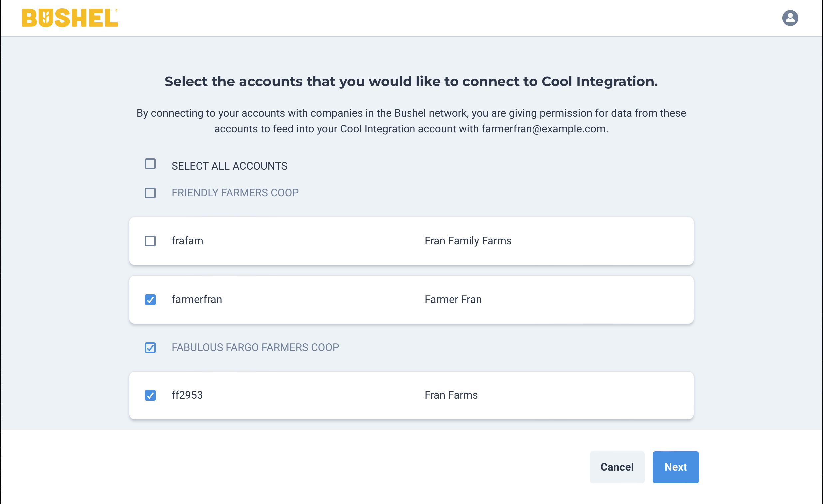
Task: Click the SELECT ALL ACCOUNTS label text
Action: [x=229, y=165]
